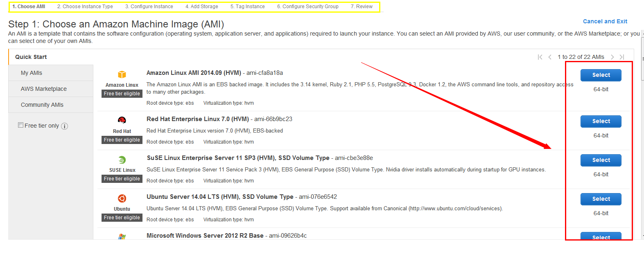Click Virtualization type hvm under Red Hat
The height and width of the screenshot is (261, 644).
pos(228,142)
